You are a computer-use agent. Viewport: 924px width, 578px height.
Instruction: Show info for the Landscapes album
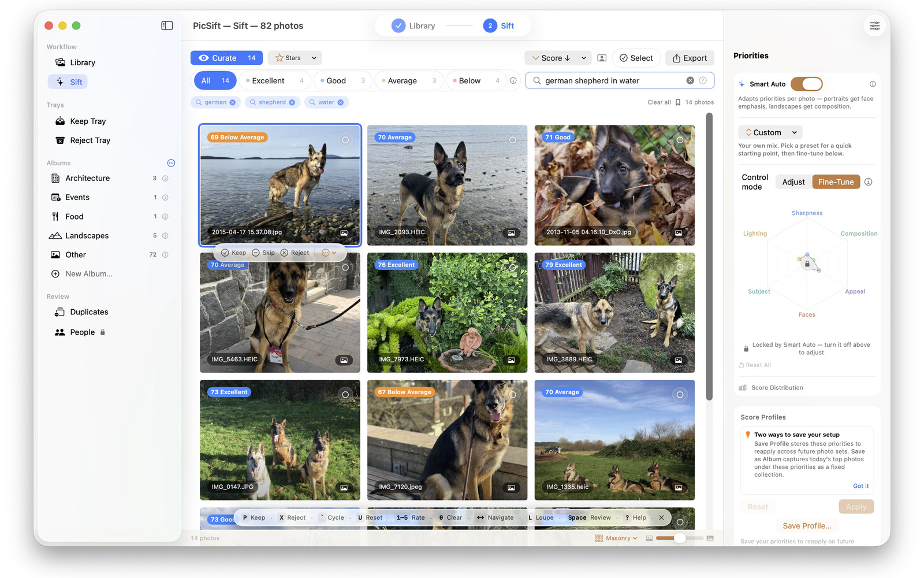coord(165,236)
